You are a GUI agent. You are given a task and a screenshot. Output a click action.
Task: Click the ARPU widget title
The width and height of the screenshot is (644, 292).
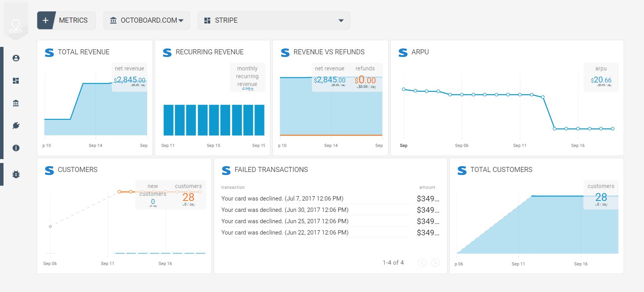pyautogui.click(x=420, y=52)
